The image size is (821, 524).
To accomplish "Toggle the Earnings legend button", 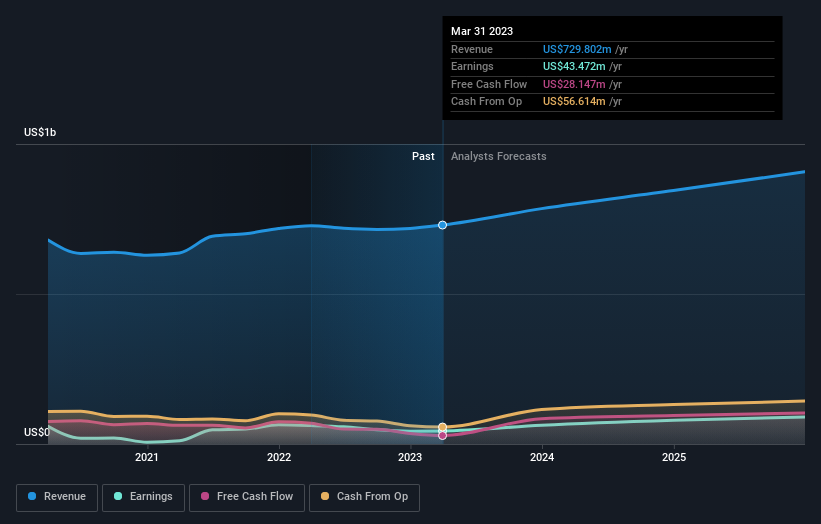I will pos(143,497).
